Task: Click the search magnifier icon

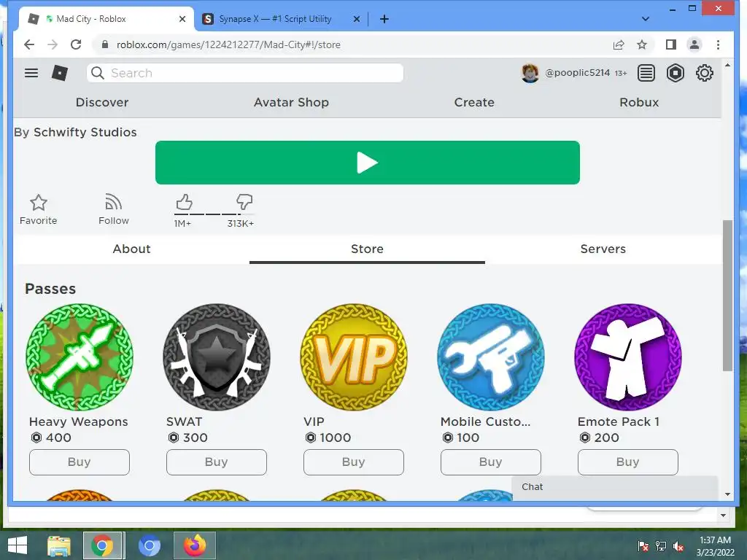Action: tap(98, 73)
